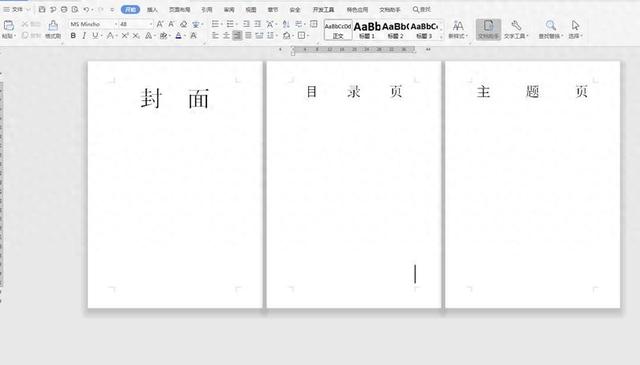The image size is (640, 365).
Task: Click the Decrease Font Size icon
Action: tap(171, 24)
